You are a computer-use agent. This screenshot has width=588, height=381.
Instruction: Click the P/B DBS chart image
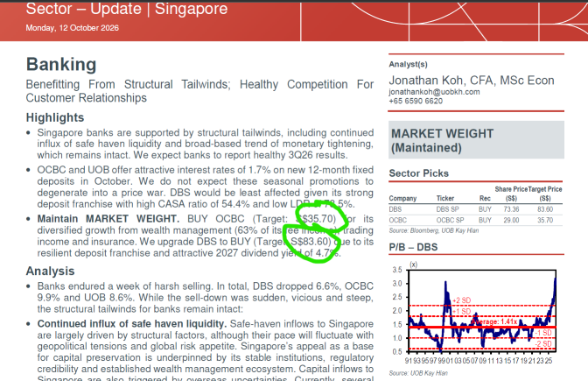pos(474,313)
